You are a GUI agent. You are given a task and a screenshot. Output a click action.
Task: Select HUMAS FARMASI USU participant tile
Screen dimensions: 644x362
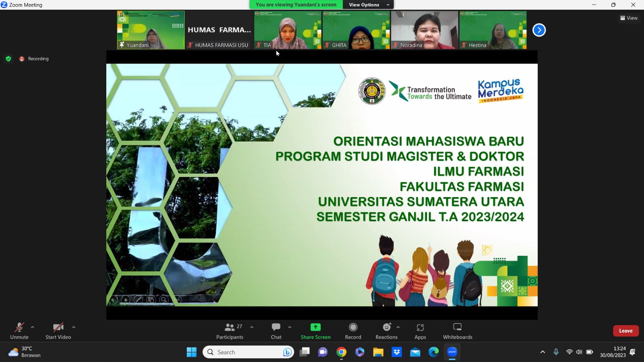coord(219,30)
